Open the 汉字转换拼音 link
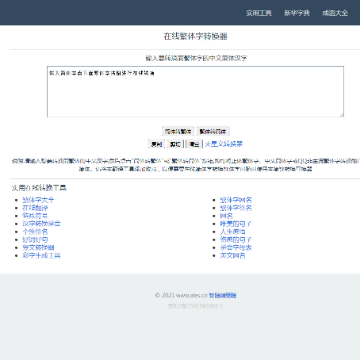This screenshot has height=360, width=360. [41, 224]
